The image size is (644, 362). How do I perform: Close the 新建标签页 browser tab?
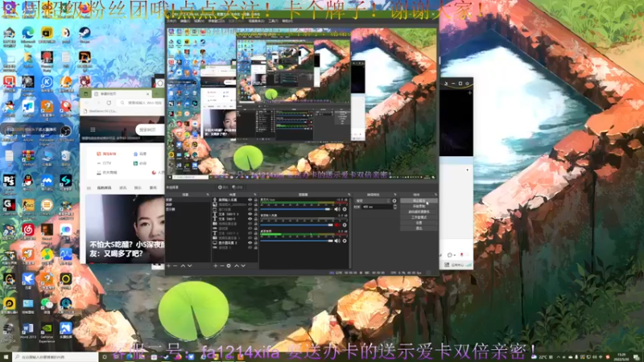tap(148, 94)
